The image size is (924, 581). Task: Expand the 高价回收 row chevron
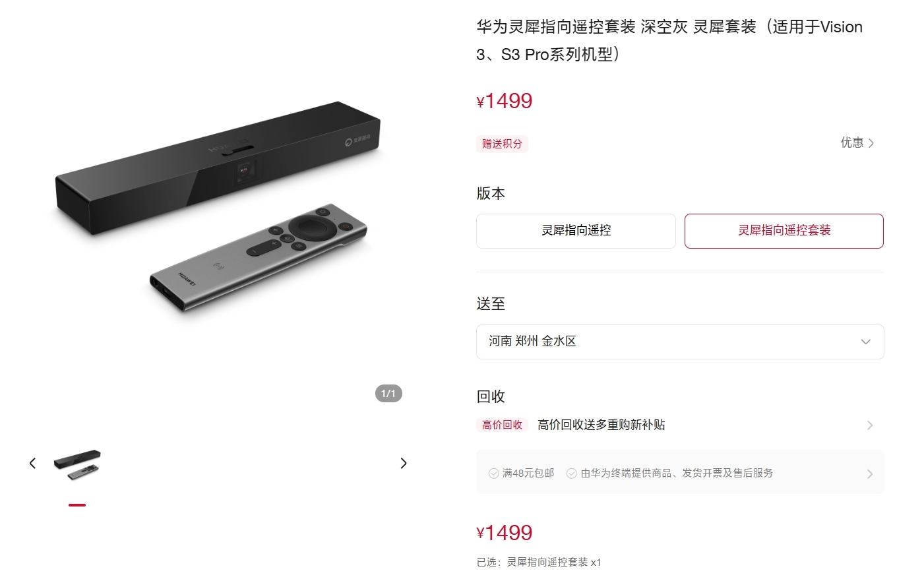click(870, 425)
